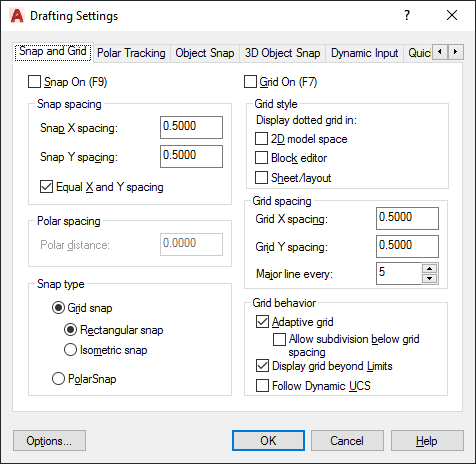This screenshot has width=476, height=464.
Task: Click the 'Drafting Settings' title text
Action: click(x=74, y=16)
